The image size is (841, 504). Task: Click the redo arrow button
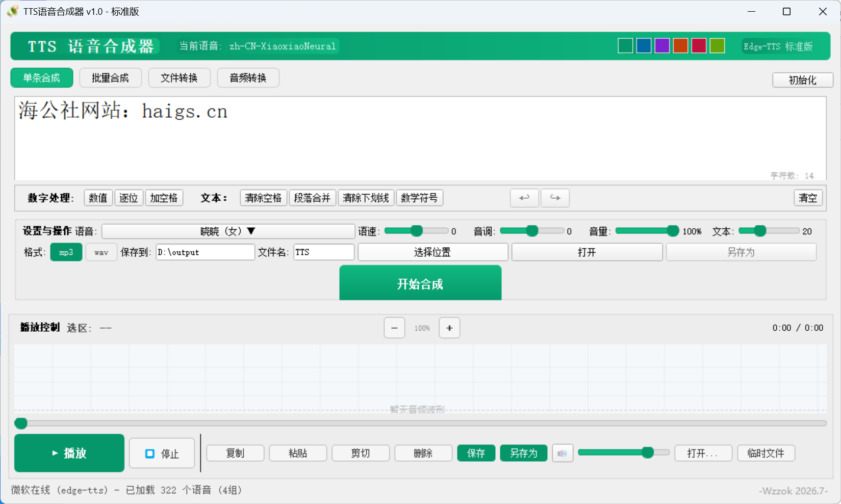tap(555, 198)
